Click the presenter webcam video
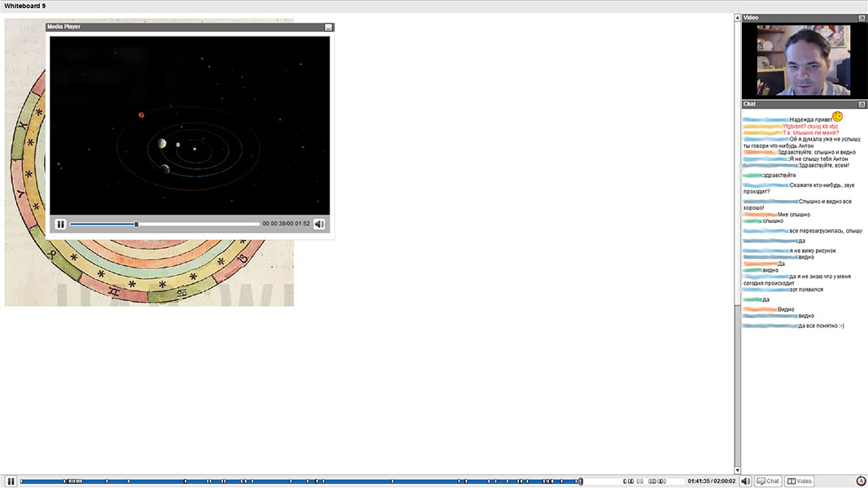 [803, 61]
